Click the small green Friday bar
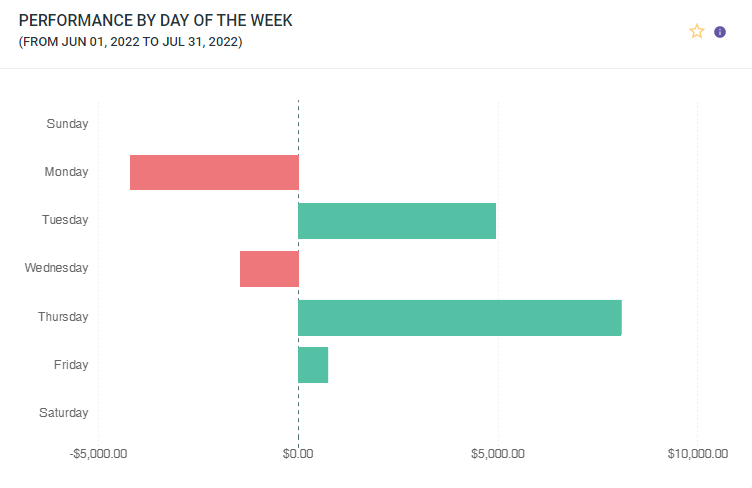The width and height of the screenshot is (752, 488). click(x=313, y=365)
